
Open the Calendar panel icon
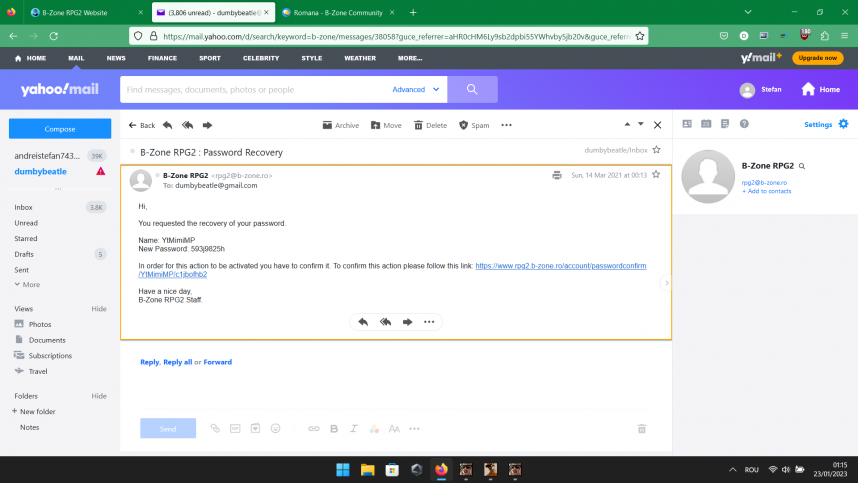click(x=706, y=124)
